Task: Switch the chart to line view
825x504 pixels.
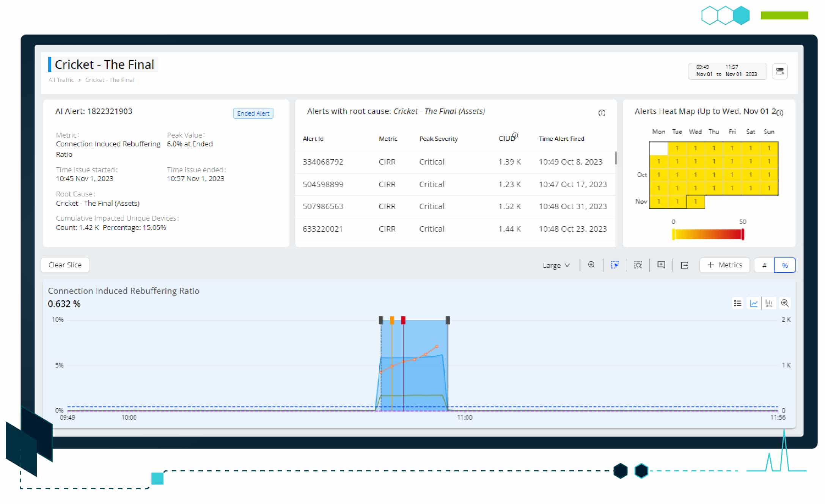Action: [x=754, y=303]
